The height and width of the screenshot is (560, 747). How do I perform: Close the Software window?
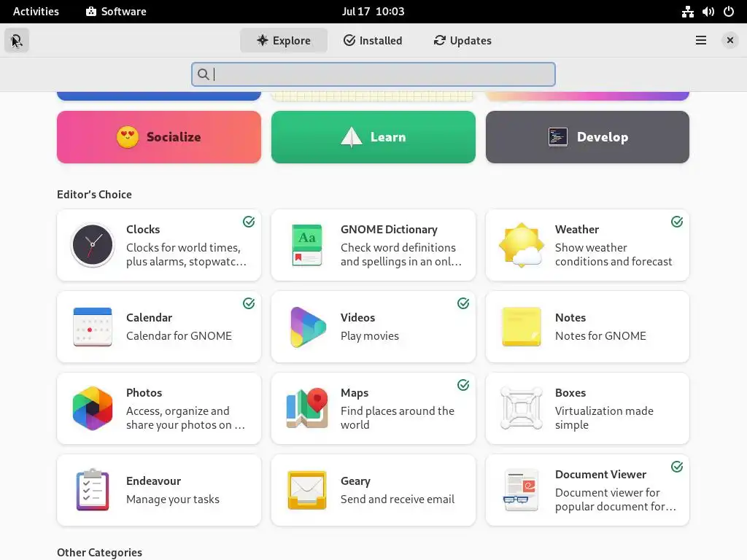click(x=729, y=41)
